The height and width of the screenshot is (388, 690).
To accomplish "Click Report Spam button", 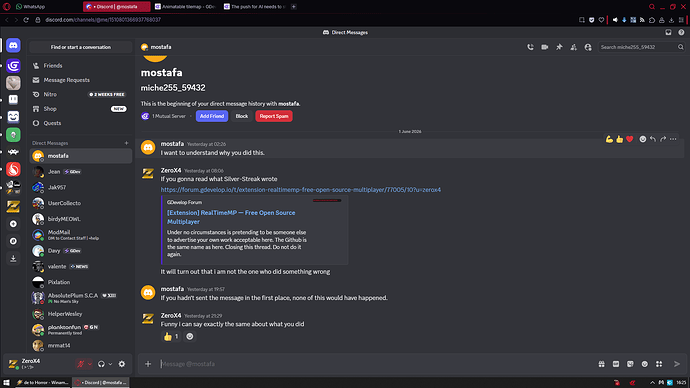I will 274,116.
